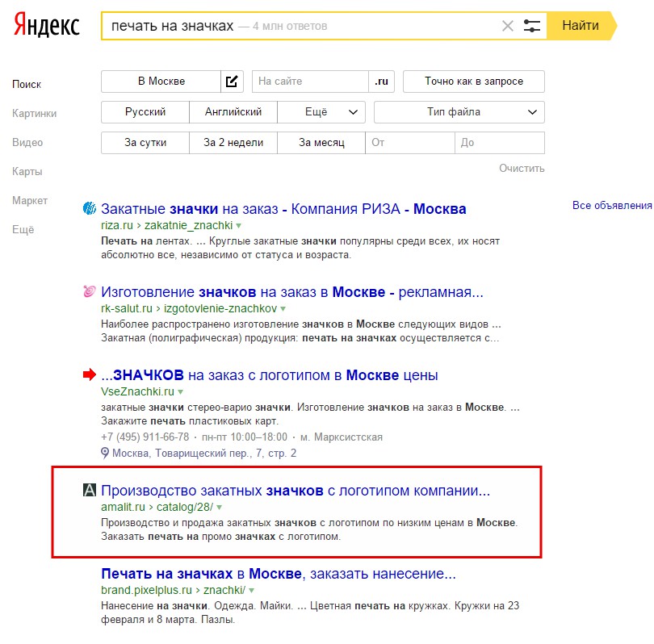Open the VseZnachki.ru domain link

[137, 392]
